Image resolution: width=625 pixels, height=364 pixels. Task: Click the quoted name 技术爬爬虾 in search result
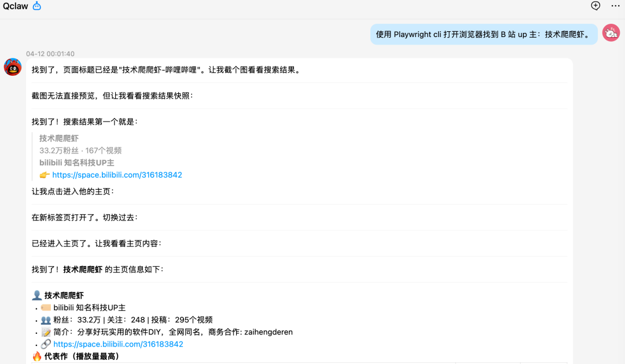(x=59, y=138)
